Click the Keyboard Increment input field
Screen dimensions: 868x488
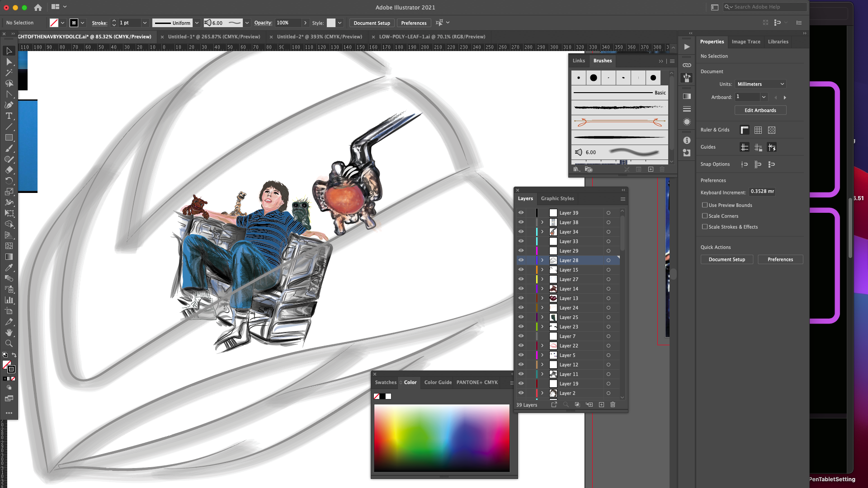762,192
